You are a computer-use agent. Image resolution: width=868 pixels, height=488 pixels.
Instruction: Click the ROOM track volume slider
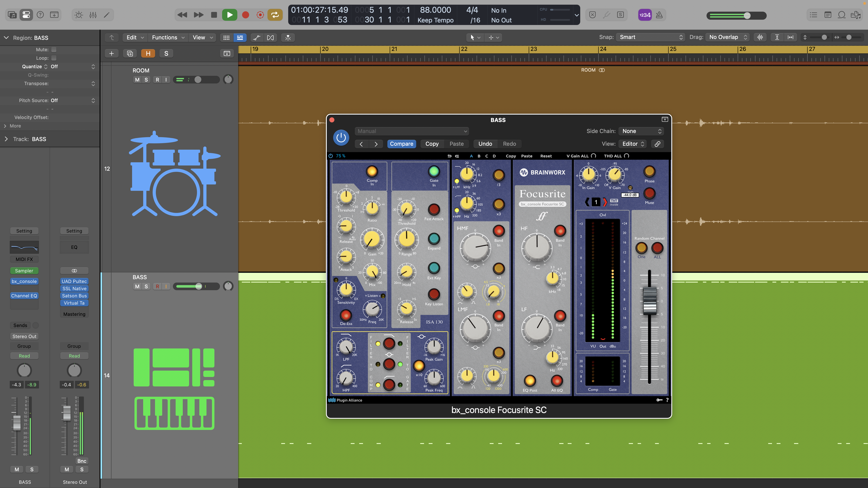[x=196, y=79]
